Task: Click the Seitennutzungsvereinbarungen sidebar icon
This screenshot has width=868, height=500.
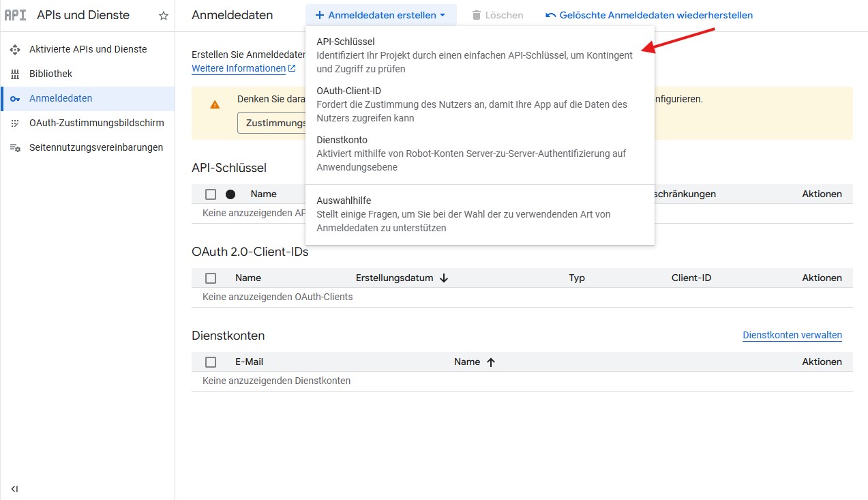Action: click(15, 148)
